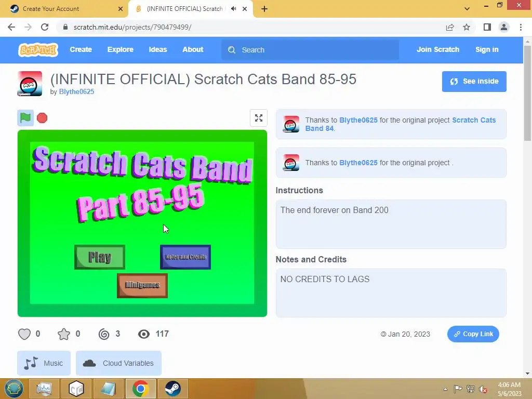Open the Windows Start orb

[14, 389]
